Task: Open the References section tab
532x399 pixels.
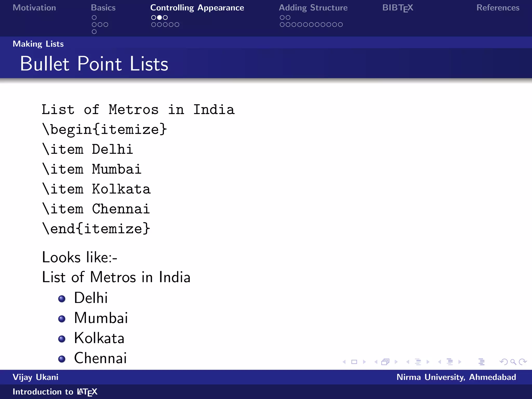Action: (498, 8)
